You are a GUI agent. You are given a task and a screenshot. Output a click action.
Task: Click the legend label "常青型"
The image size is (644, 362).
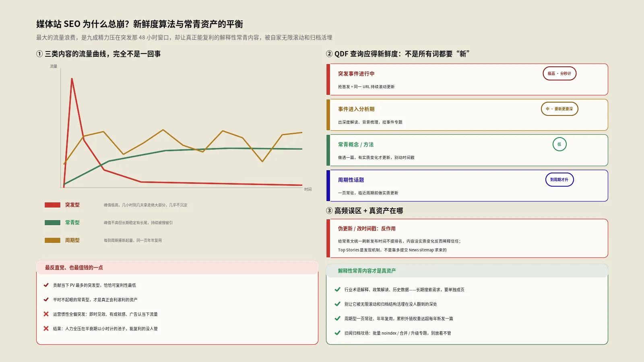click(72, 222)
